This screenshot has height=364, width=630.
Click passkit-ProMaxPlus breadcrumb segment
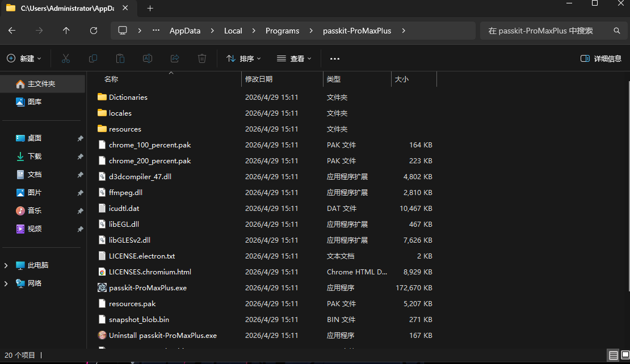point(357,31)
